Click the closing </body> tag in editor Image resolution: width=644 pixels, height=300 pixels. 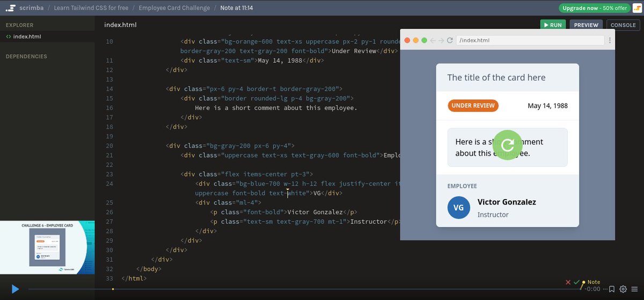click(149, 269)
